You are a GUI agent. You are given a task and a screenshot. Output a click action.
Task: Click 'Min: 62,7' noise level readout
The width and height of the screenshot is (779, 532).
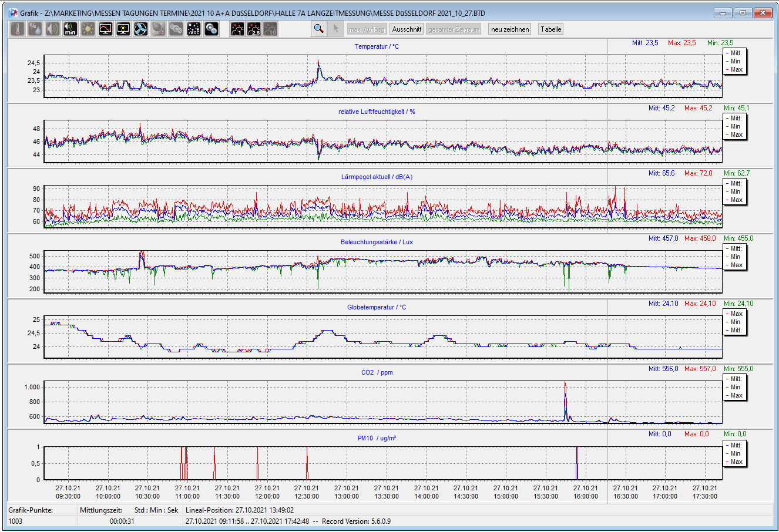tap(737, 173)
